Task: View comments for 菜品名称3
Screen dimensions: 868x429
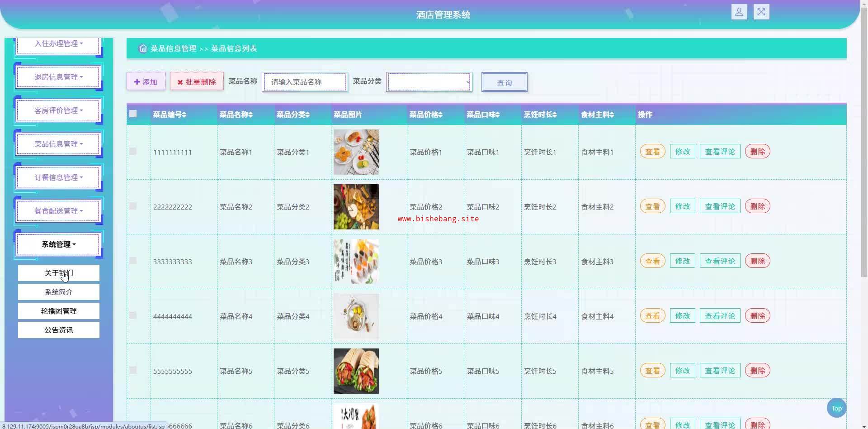Action: coord(720,261)
